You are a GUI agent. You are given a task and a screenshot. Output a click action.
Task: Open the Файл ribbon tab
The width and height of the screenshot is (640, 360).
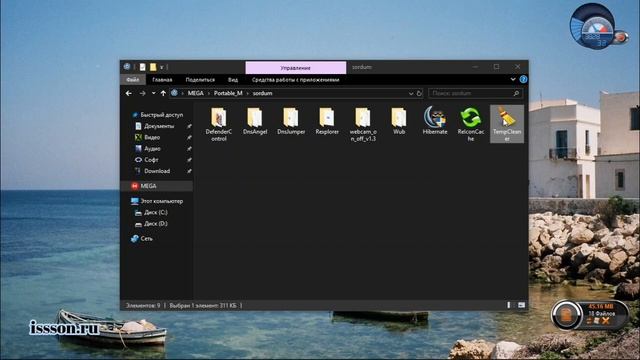tap(133, 80)
